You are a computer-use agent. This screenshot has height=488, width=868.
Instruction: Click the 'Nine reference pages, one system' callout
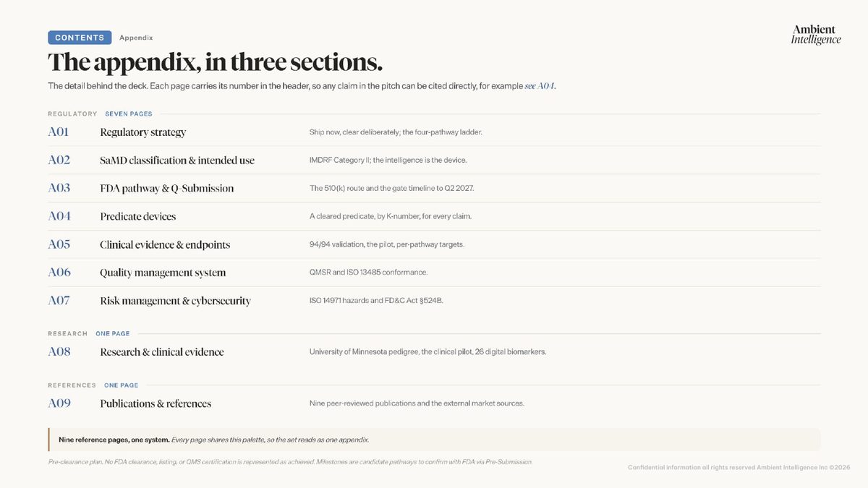[434, 440]
